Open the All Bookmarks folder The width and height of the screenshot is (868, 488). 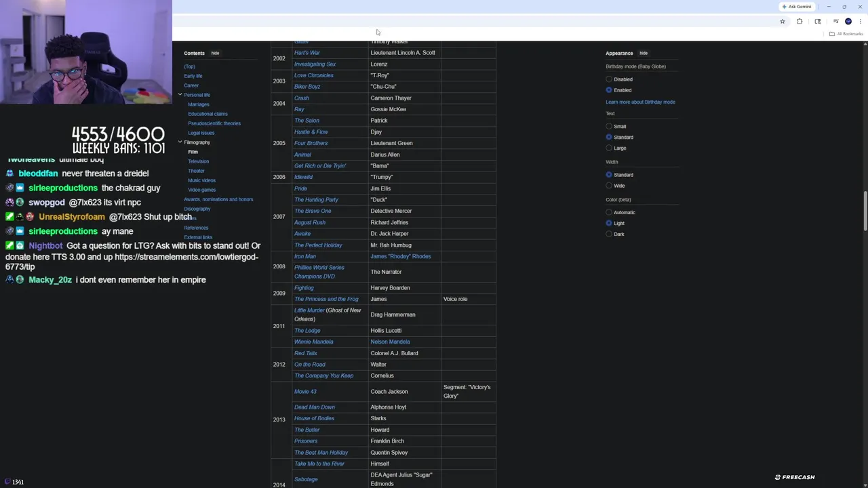[x=846, y=34]
